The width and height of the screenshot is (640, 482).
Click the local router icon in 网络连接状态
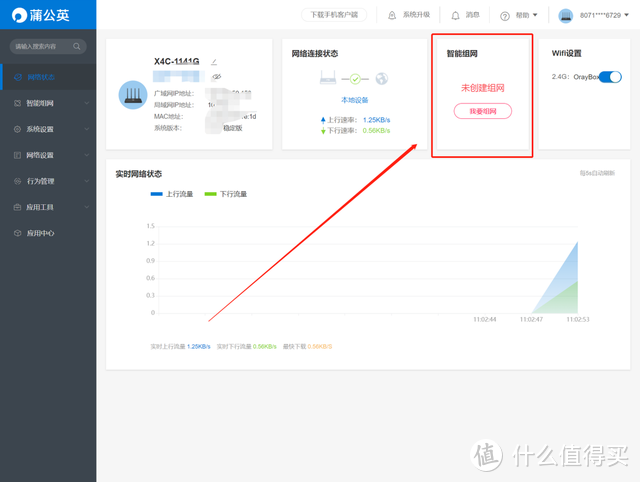point(328,77)
